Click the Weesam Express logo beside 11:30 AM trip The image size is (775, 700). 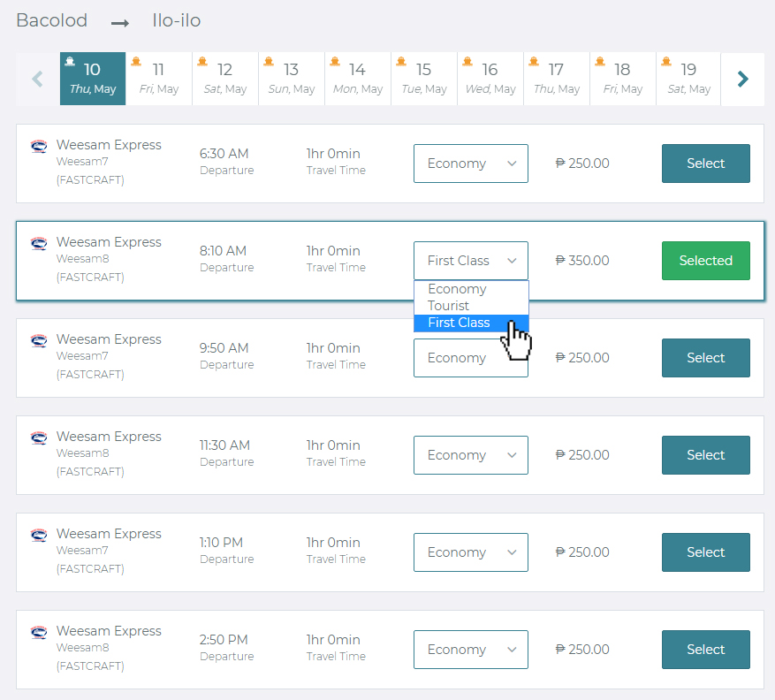[x=39, y=437]
